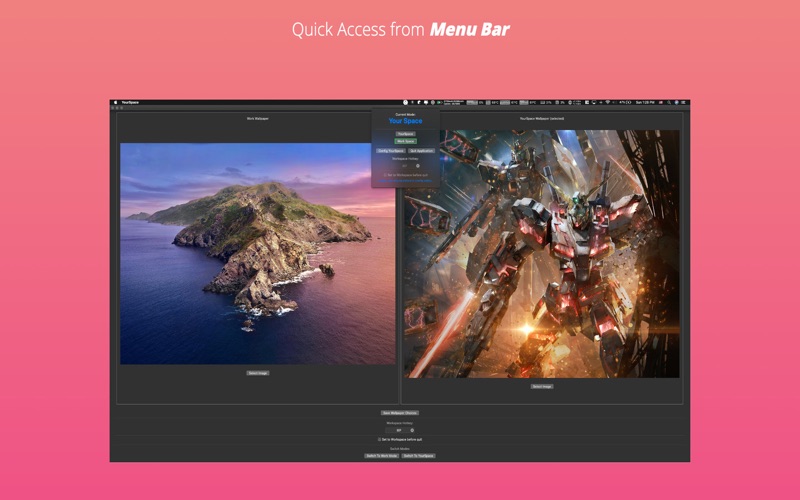This screenshot has width=800, height=500.
Task: Click the "YourSpace Wallpaper (selected)" heading
Action: point(542,118)
